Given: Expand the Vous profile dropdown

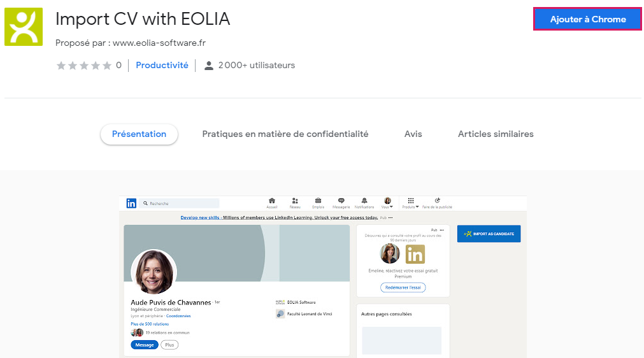Looking at the screenshot, I should coord(387,203).
